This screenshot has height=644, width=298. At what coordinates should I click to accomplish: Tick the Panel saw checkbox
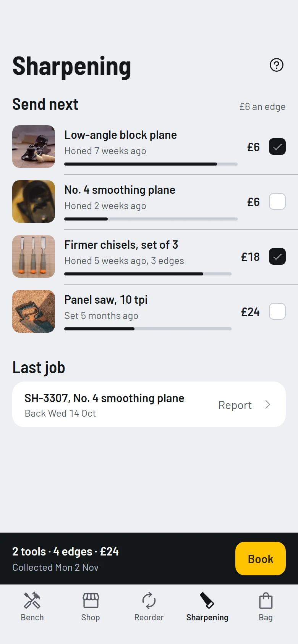pyautogui.click(x=277, y=311)
